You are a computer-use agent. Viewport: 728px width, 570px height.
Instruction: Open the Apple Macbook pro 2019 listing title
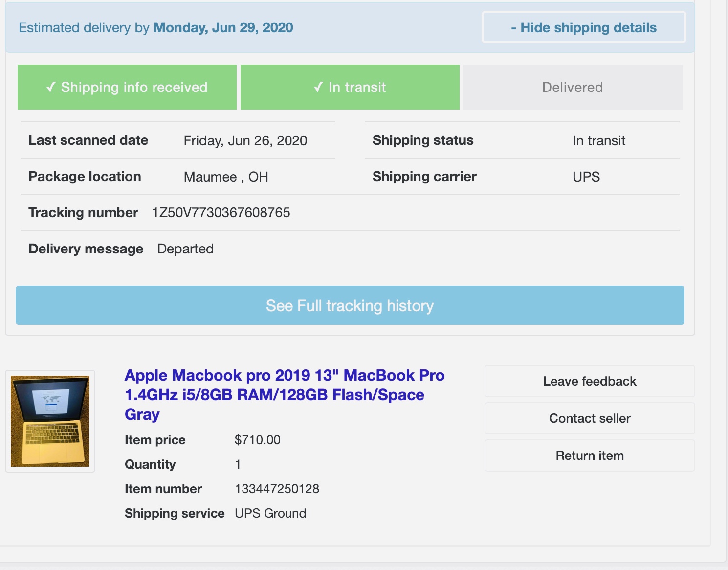[284, 395]
